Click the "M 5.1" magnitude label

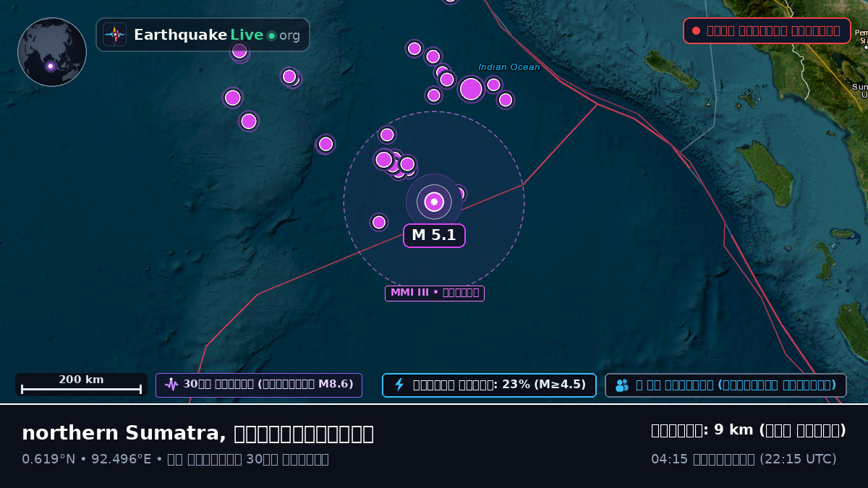(x=434, y=236)
